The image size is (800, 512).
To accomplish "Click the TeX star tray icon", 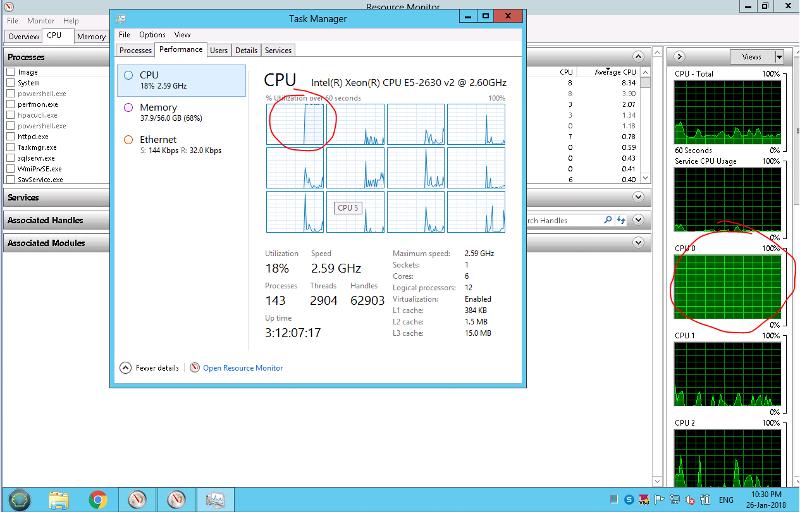I will pos(644,500).
